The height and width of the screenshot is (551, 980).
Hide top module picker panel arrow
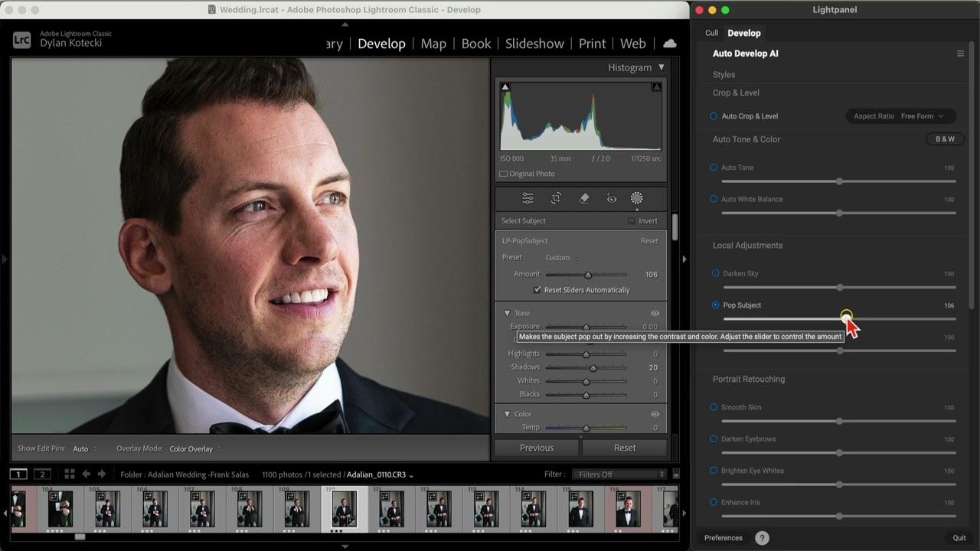point(345,24)
